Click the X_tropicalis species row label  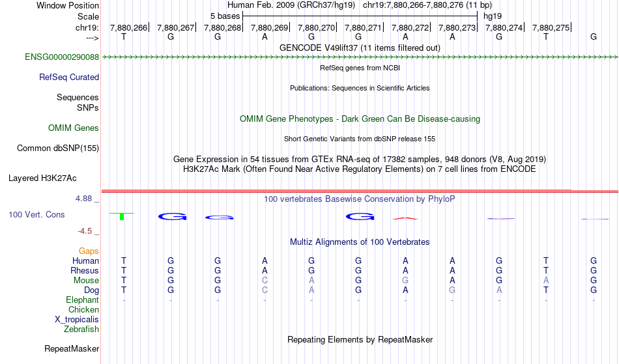77,320
